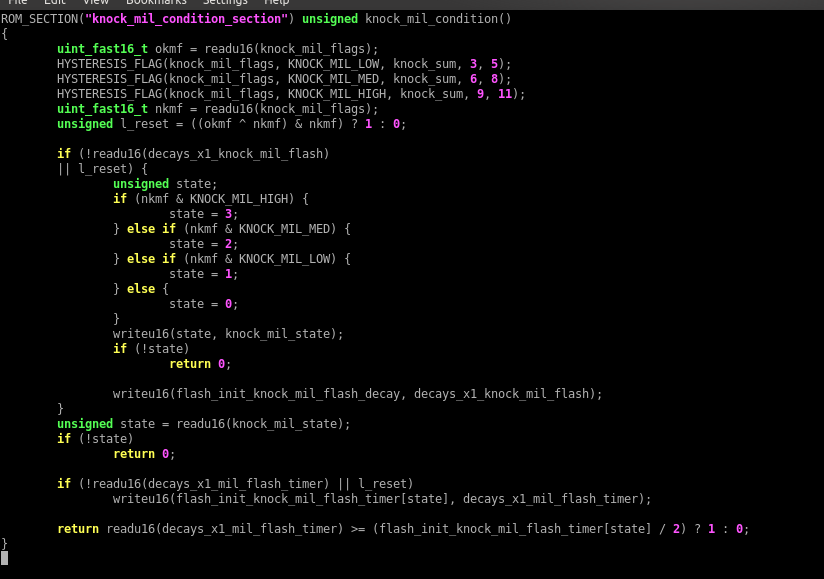Viewport: 824px width, 579px height.
Task: Open the View menu
Action: (95, 3)
